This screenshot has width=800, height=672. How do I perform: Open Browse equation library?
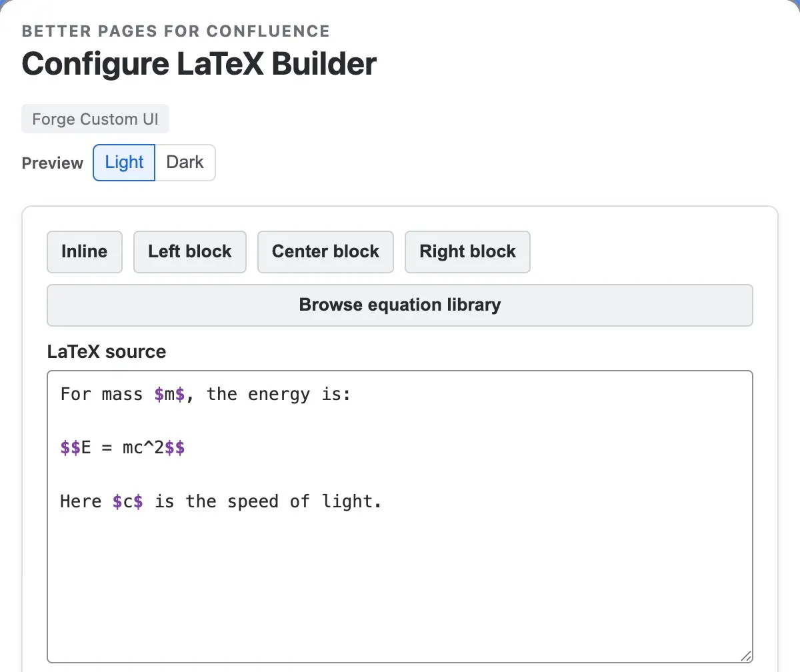click(400, 305)
